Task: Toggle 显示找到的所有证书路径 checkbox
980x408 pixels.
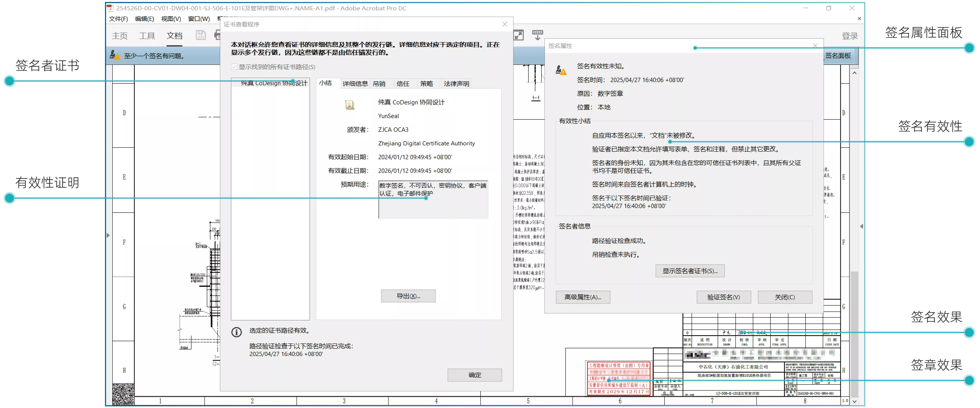Action: (x=234, y=67)
